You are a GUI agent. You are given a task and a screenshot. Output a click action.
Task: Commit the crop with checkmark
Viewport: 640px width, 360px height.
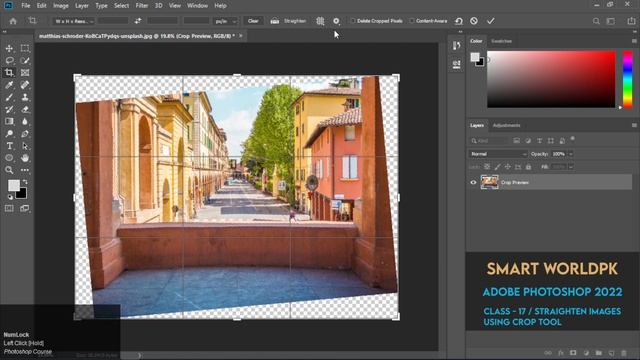coord(491,21)
